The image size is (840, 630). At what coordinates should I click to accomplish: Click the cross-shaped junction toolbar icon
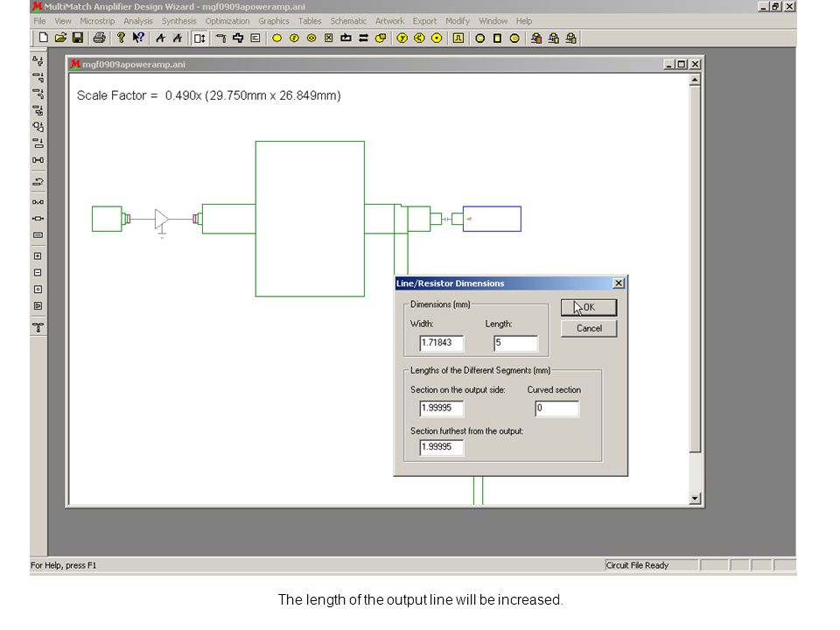(238, 38)
